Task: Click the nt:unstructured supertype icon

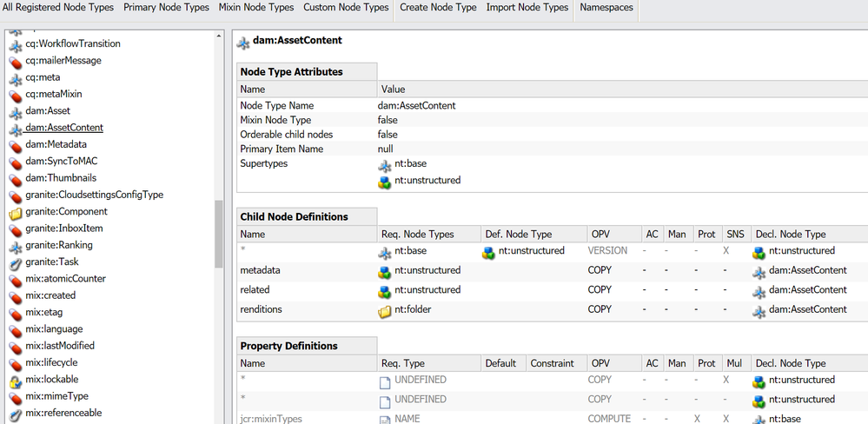Action: pyautogui.click(x=385, y=182)
